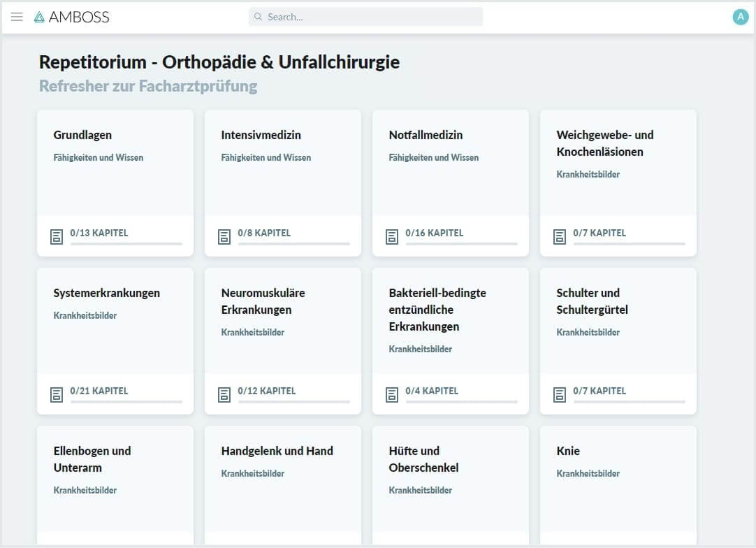
Task: Open the Intensivmedizin card title
Action: point(261,135)
